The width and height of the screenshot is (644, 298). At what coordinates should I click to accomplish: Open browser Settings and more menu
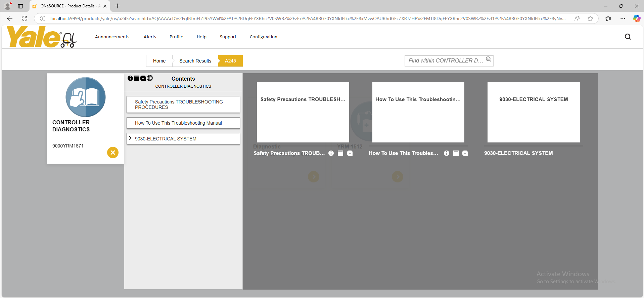623,18
